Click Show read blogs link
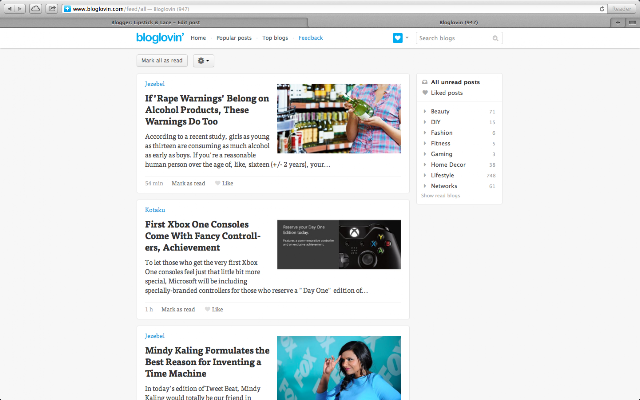This screenshot has width=640, height=400. click(x=440, y=196)
